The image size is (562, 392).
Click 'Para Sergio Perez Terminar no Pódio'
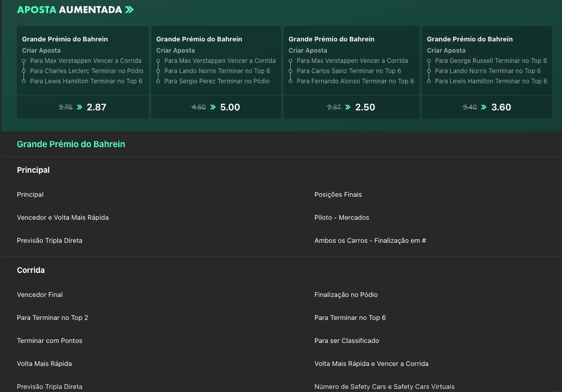[x=217, y=81]
